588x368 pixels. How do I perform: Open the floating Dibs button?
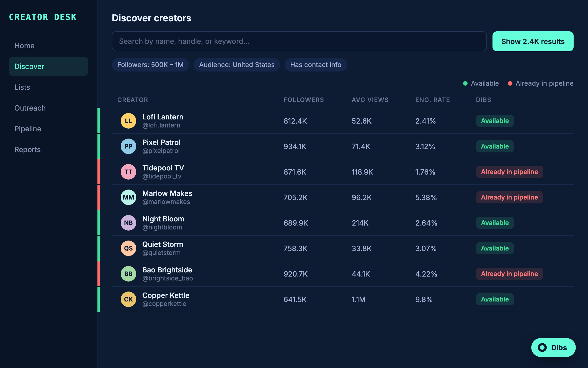[553, 347]
